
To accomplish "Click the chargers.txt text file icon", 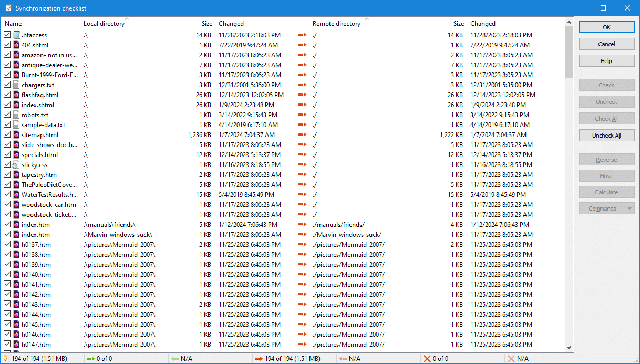I will click(x=16, y=85).
